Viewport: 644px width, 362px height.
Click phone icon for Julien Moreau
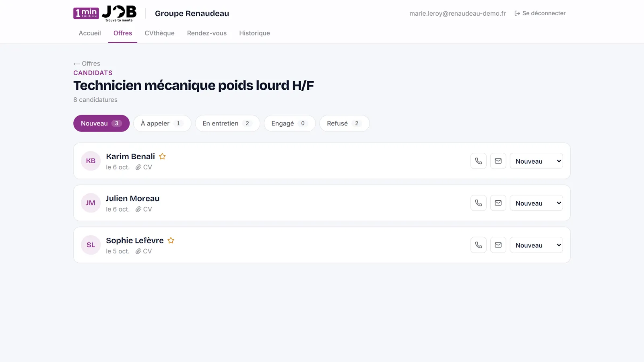pyautogui.click(x=478, y=203)
